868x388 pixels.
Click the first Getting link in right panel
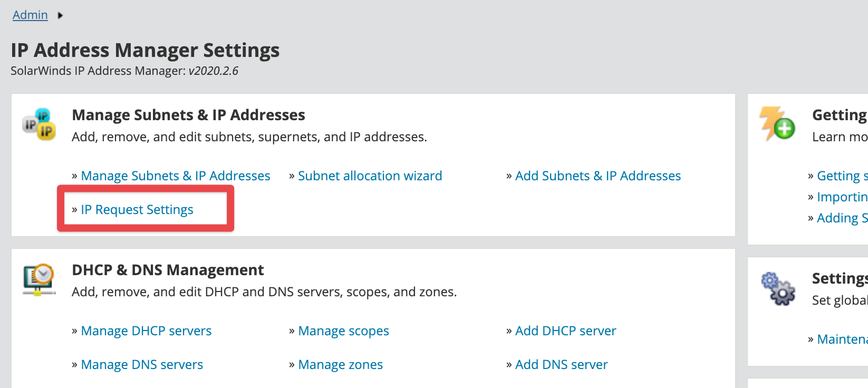(841, 176)
